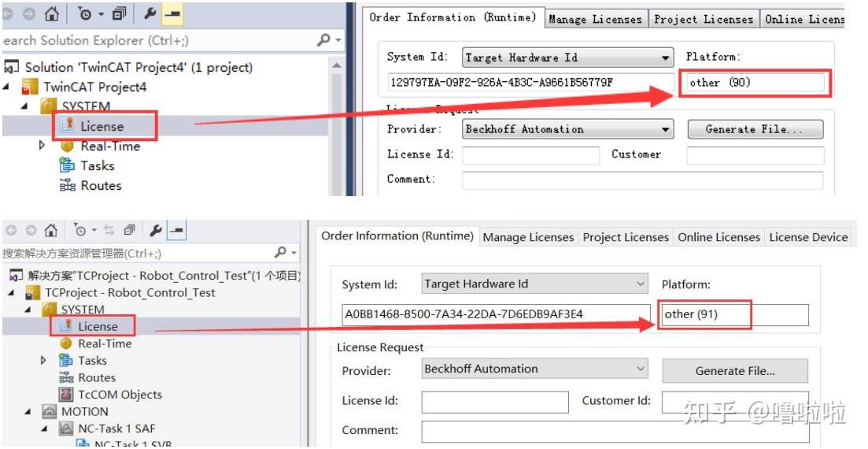Toggle Preview Selected Items in Chinese explorer toolbar
Viewport: 868px width, 449px height.
point(177,231)
